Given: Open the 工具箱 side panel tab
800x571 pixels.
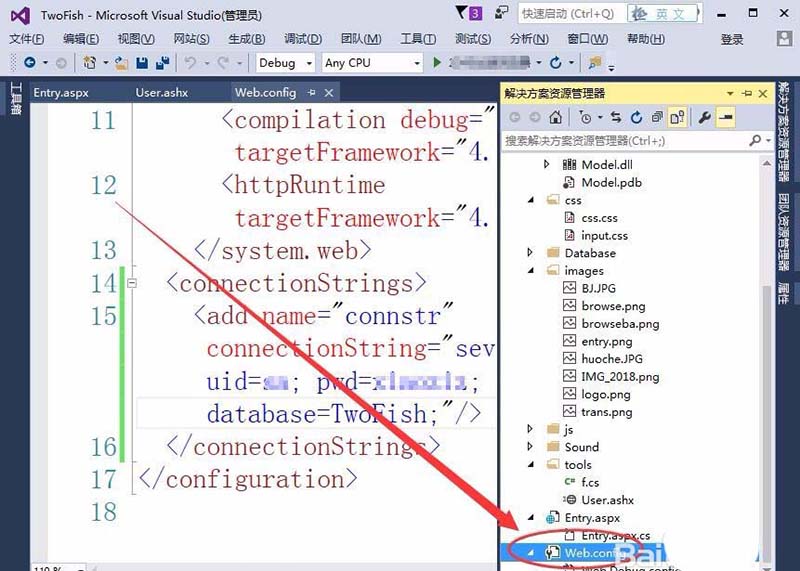Looking at the screenshot, I should click(x=15, y=99).
